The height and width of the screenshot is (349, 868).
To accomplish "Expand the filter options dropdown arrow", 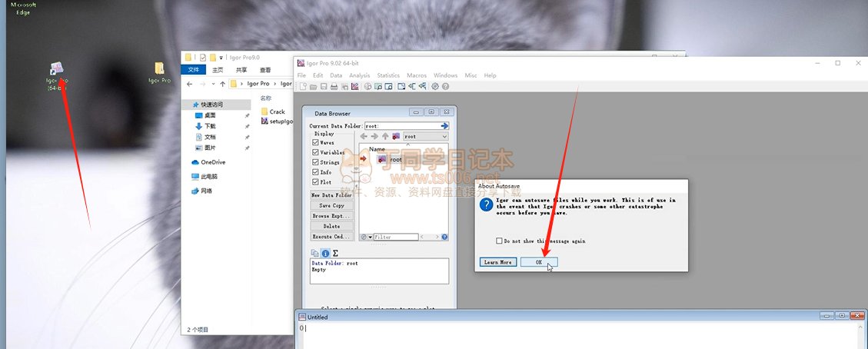I will [x=370, y=238].
